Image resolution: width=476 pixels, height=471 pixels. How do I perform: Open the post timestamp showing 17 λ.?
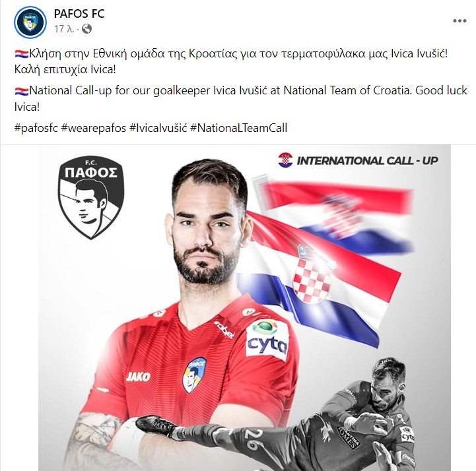pyautogui.click(x=64, y=29)
